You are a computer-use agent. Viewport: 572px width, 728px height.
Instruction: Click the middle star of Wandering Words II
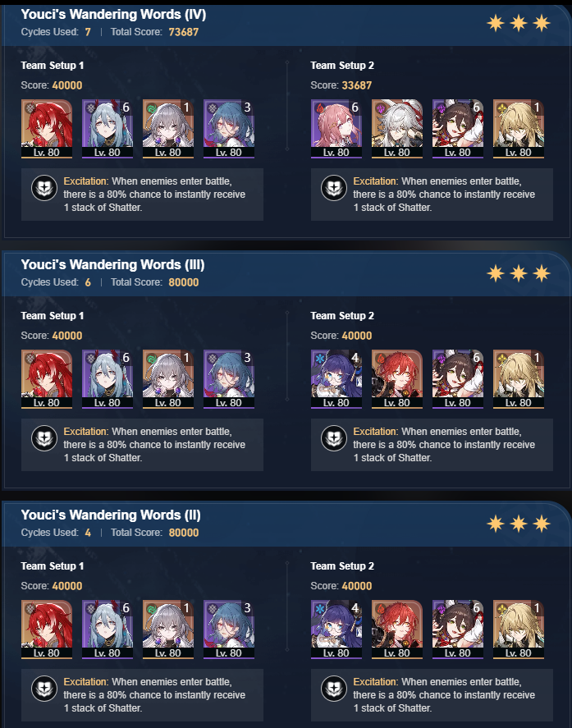pyautogui.click(x=518, y=524)
